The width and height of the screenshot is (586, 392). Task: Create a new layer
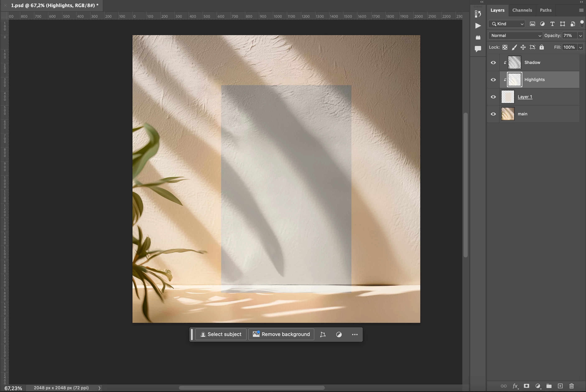click(560, 386)
